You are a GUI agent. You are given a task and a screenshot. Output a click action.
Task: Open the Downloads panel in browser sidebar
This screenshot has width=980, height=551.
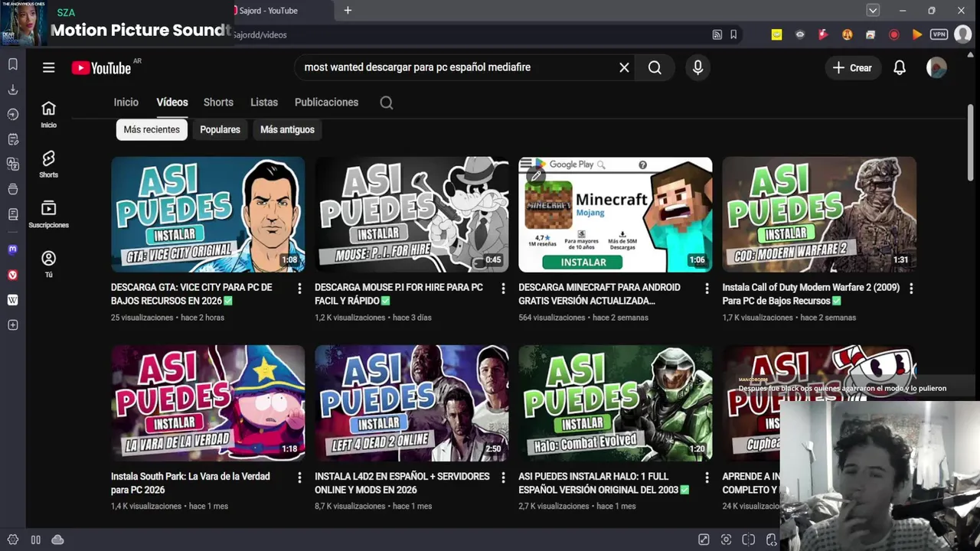coord(13,90)
